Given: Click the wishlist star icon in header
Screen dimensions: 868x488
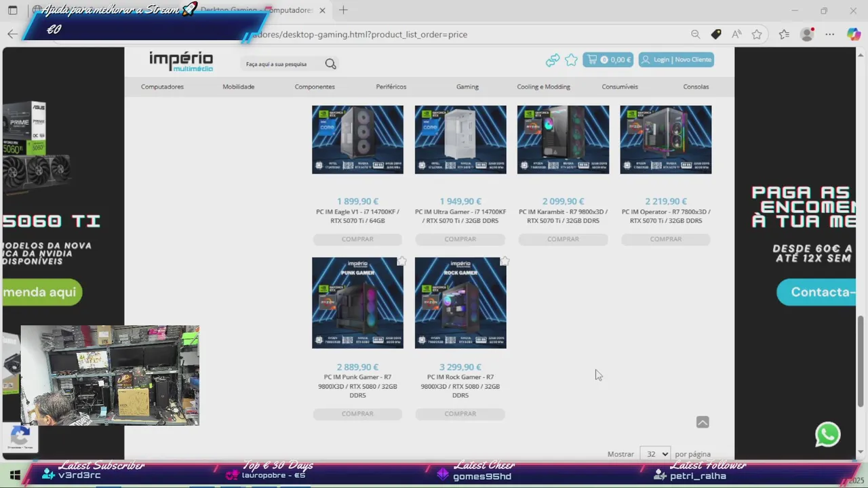Looking at the screenshot, I should coord(571,60).
